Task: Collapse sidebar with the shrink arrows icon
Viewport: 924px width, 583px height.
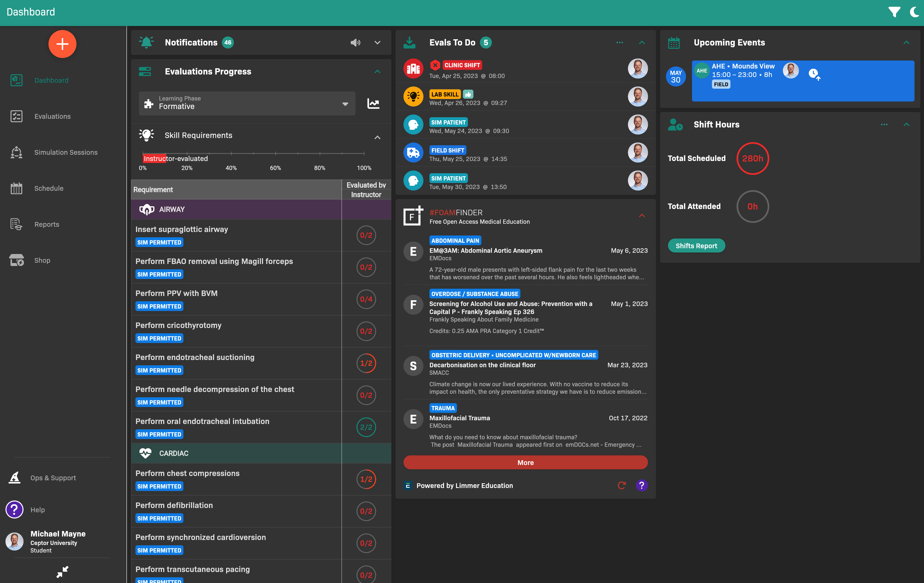Action: tap(62, 571)
